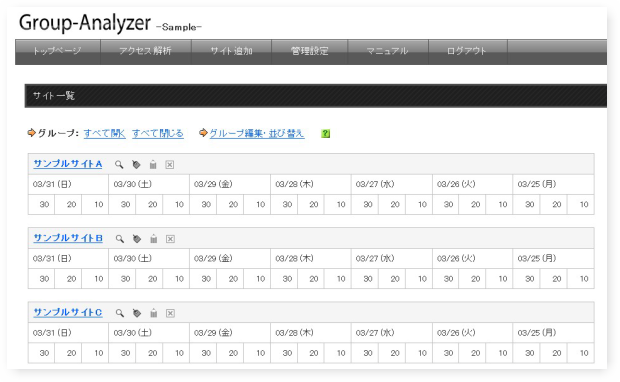Open サイト追加 menu item
Screen dimensions: 620x382
coord(231,51)
